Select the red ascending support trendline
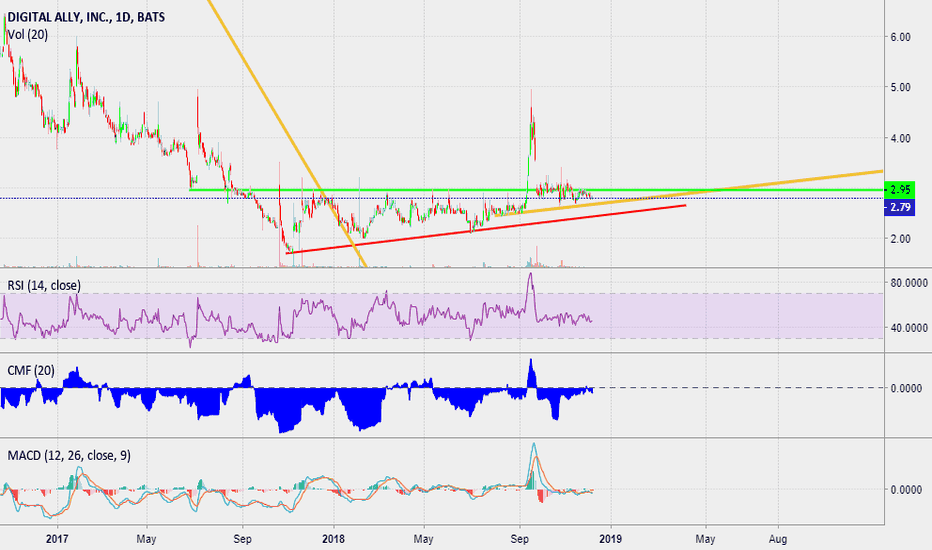Screen dimensions: 932x550 [x=486, y=230]
